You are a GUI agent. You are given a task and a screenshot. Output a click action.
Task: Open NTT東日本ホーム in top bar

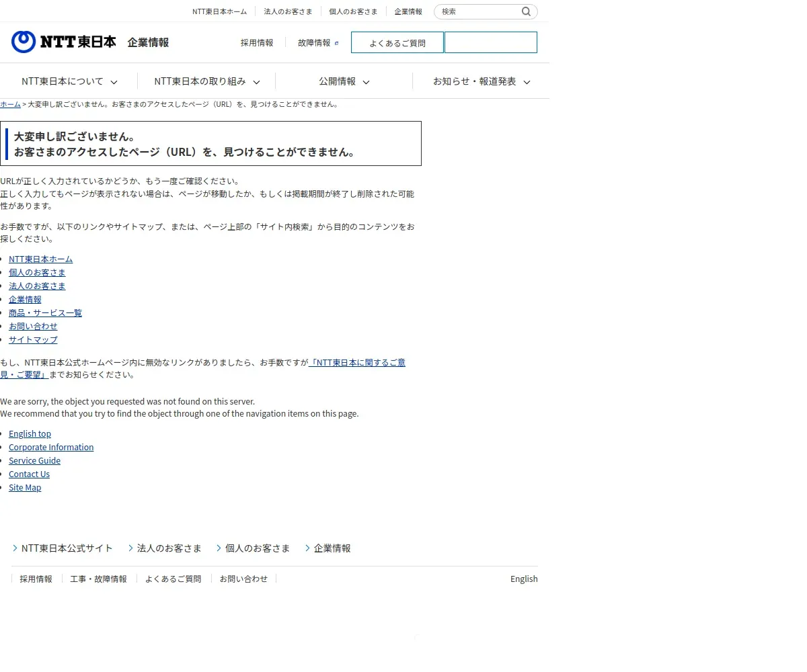tap(219, 11)
